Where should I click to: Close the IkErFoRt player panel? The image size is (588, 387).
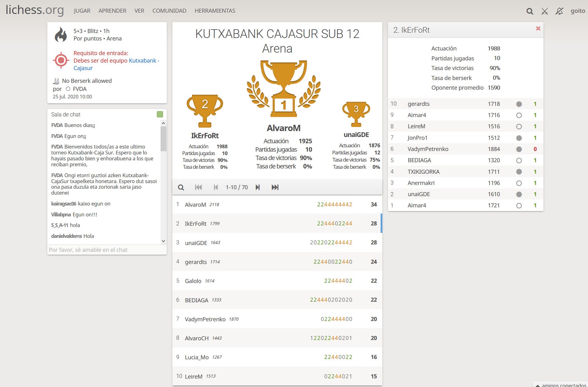(x=538, y=29)
